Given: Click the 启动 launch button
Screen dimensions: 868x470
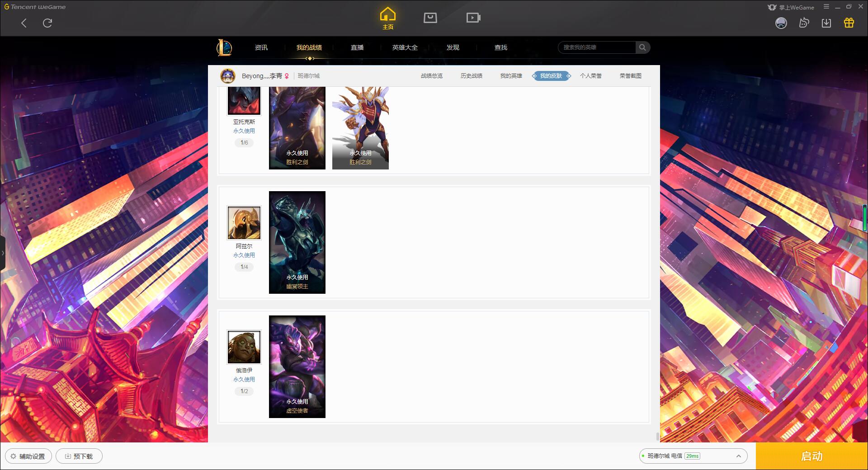Looking at the screenshot, I should click(x=811, y=456).
